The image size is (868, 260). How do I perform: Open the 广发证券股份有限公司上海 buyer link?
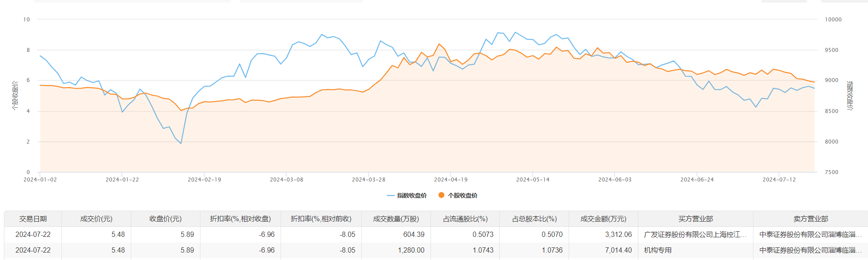(695, 234)
